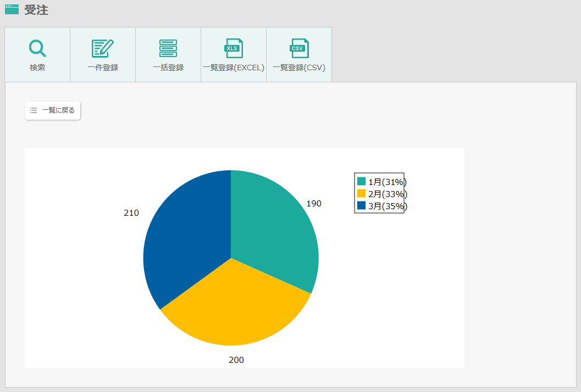This screenshot has height=392, width=581.
Task: Click the teal 1月 legend color swatch
Action: point(361,181)
